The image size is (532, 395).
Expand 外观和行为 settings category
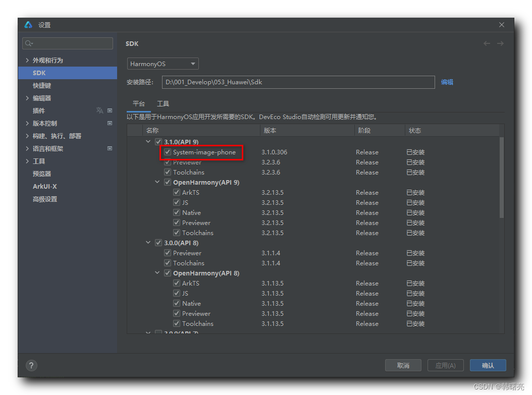[27, 60]
